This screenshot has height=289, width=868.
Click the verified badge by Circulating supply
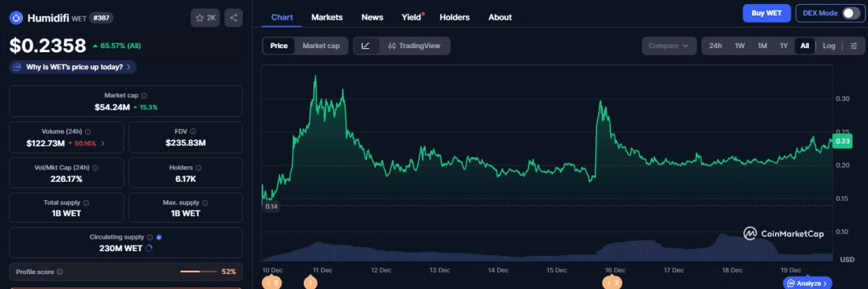coord(159,237)
